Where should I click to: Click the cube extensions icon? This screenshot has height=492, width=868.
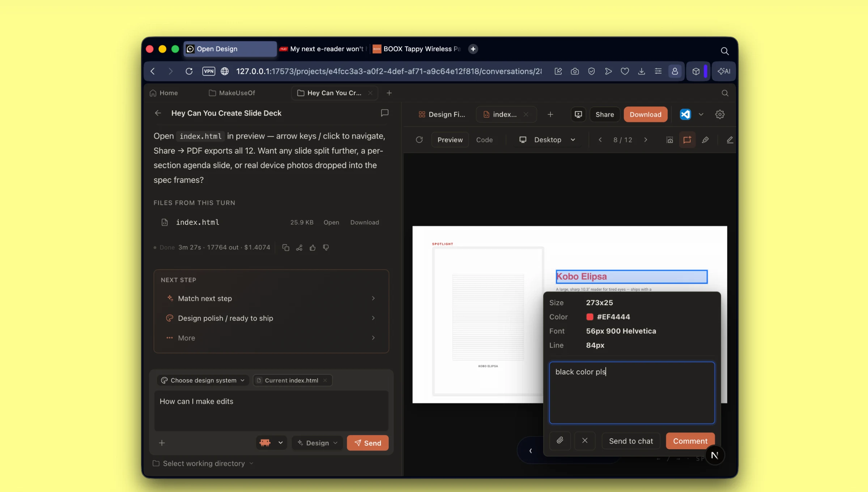click(x=696, y=71)
